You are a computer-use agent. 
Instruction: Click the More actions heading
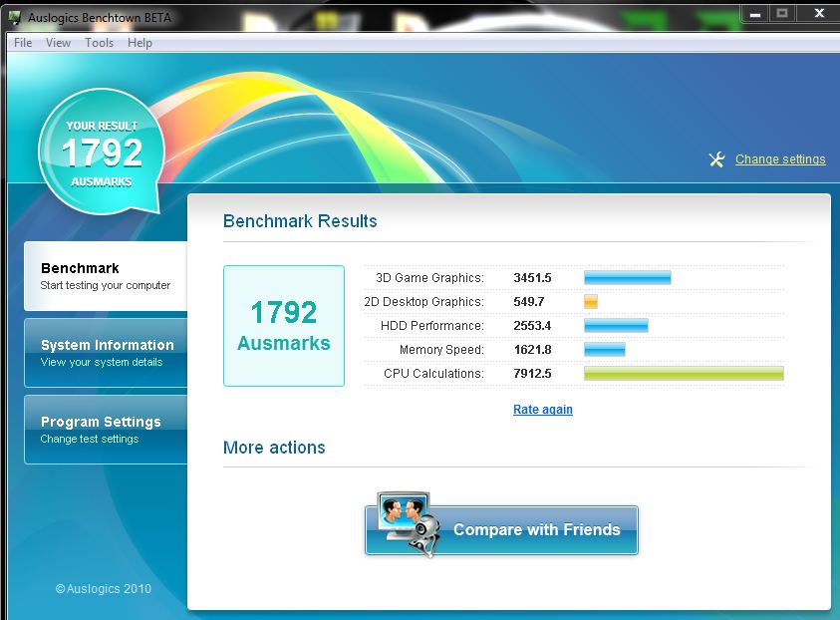[x=274, y=448]
